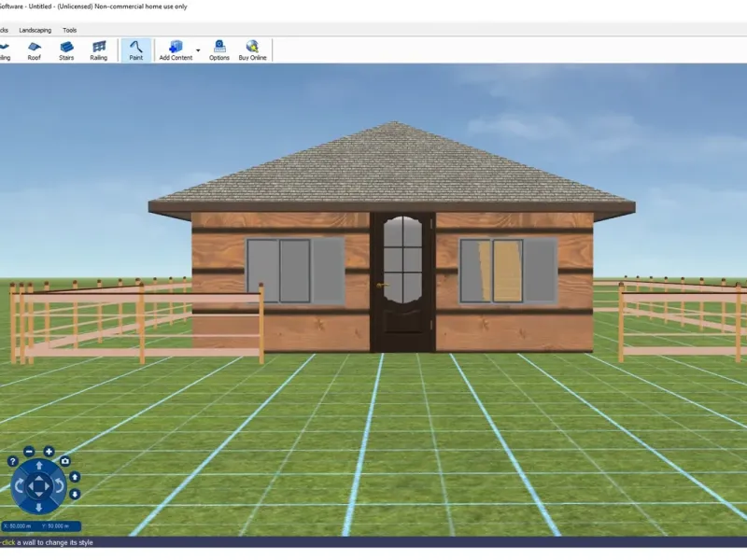Click the status bar wall style hint

[46, 542]
